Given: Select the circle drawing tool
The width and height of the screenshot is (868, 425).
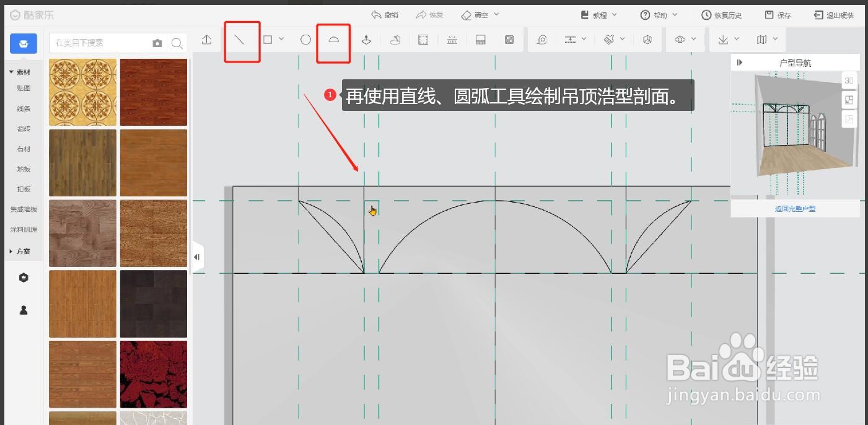Looking at the screenshot, I should point(305,40).
